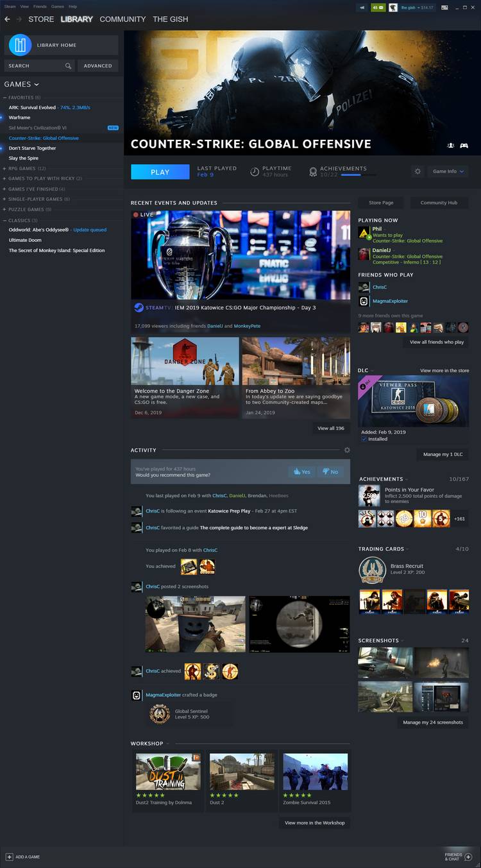Open the Help menu
This screenshot has height=868, width=481.
(x=72, y=6)
